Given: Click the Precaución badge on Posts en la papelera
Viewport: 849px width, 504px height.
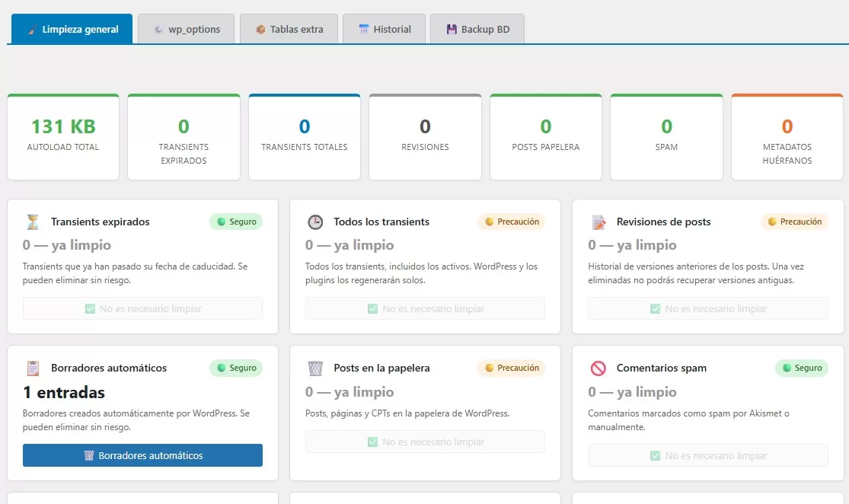Looking at the screenshot, I should 511,368.
